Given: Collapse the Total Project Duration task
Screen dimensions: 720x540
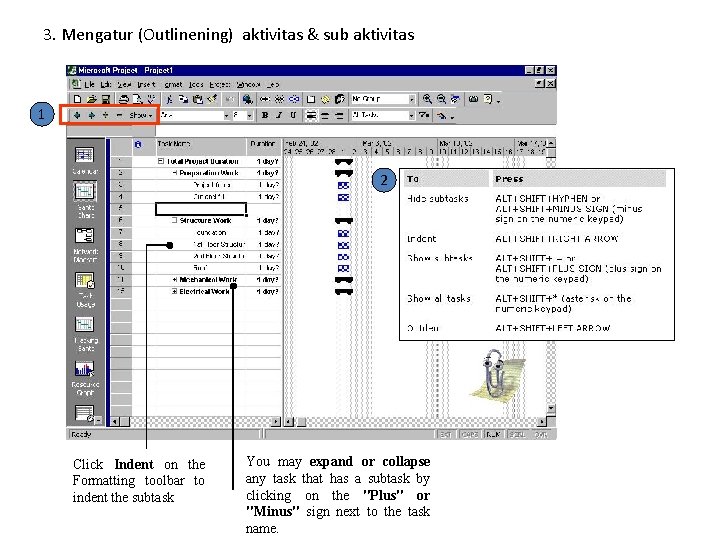Looking at the screenshot, I should click(161, 161).
